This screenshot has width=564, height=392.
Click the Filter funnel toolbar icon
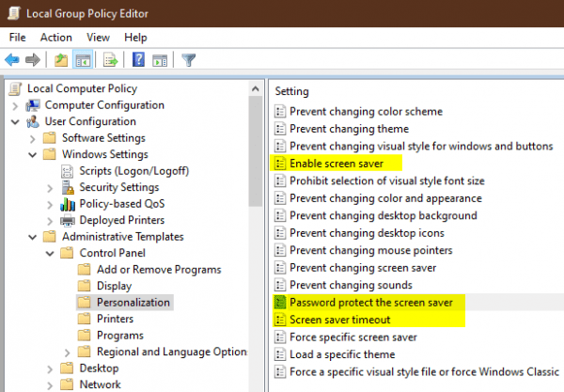(188, 60)
